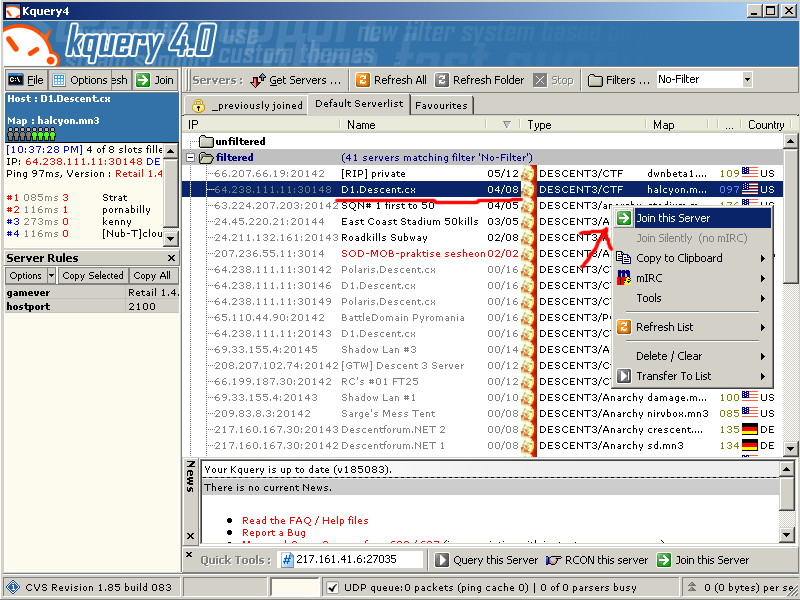
Task: Select the [RIP] private server row
Action: click(482, 173)
